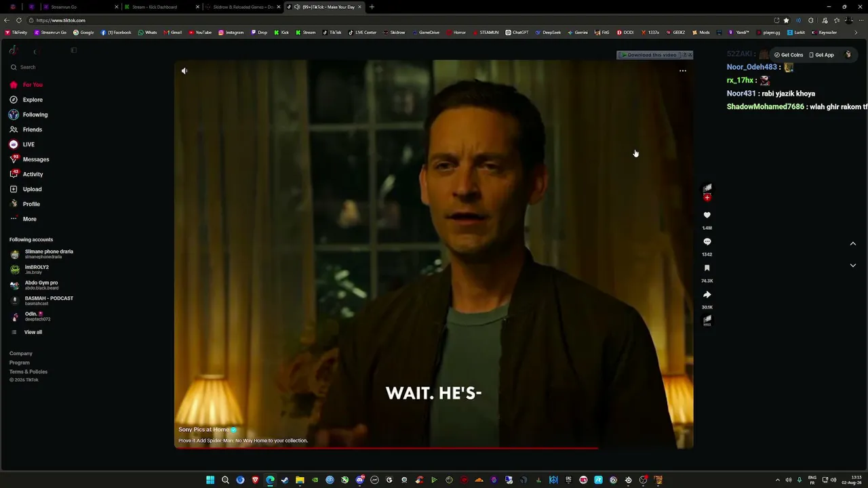Viewport: 868px width, 488px height.
Task: Open the TikFinity bookmark
Action: point(16,33)
